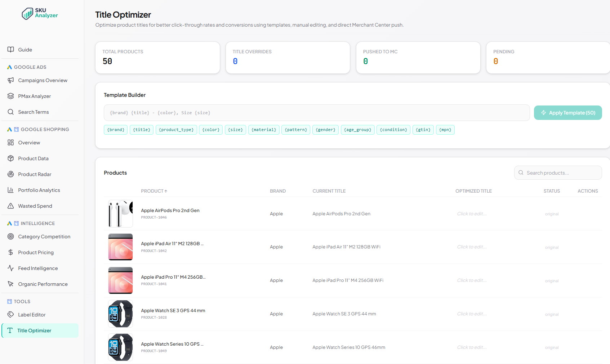Click the OPTIMIZED TITLE column header

click(473, 191)
